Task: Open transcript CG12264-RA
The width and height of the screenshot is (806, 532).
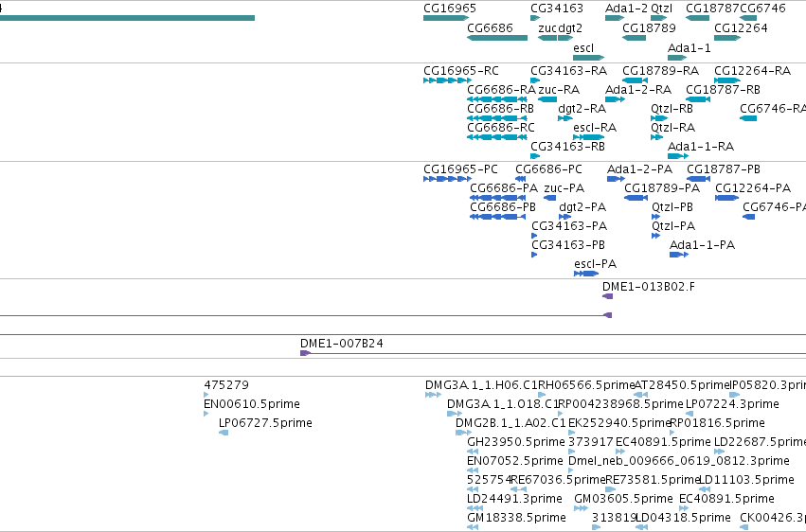Action: (753, 70)
